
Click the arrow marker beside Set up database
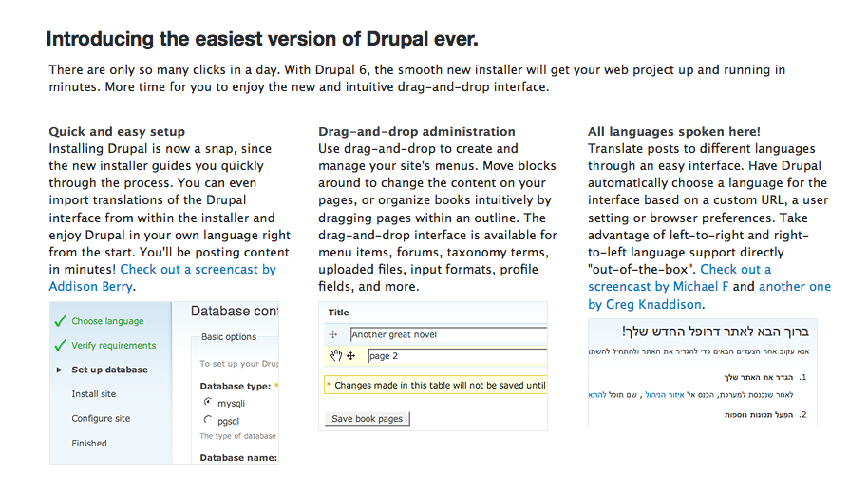pyautogui.click(x=59, y=370)
